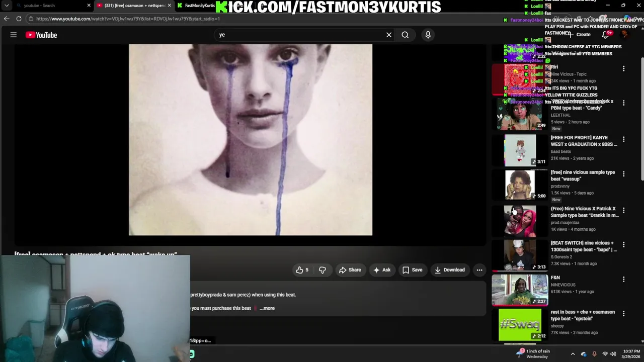The width and height of the screenshot is (644, 362).
Task: Open '[free] nine vicious sample type beat' title
Action: pos(583,175)
